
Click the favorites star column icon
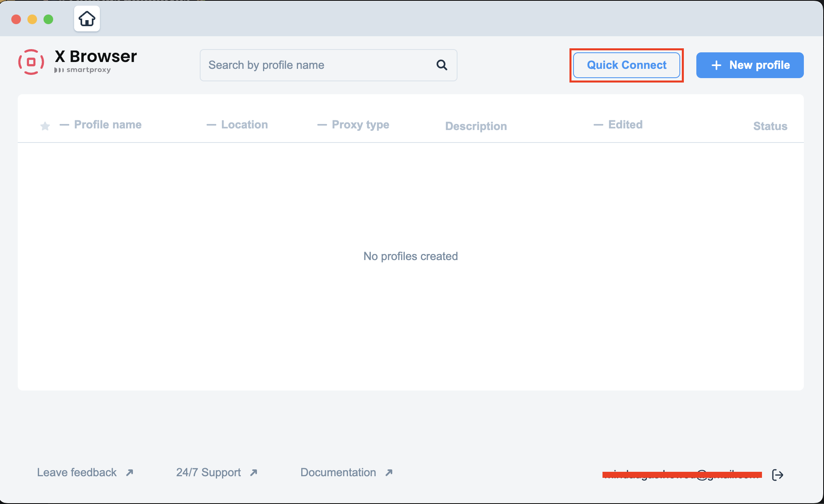click(45, 126)
